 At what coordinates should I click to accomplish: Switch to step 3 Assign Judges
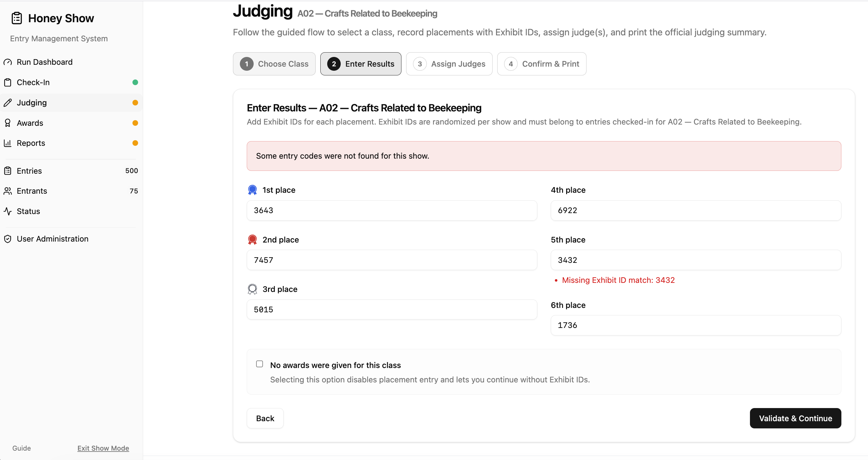(x=449, y=64)
